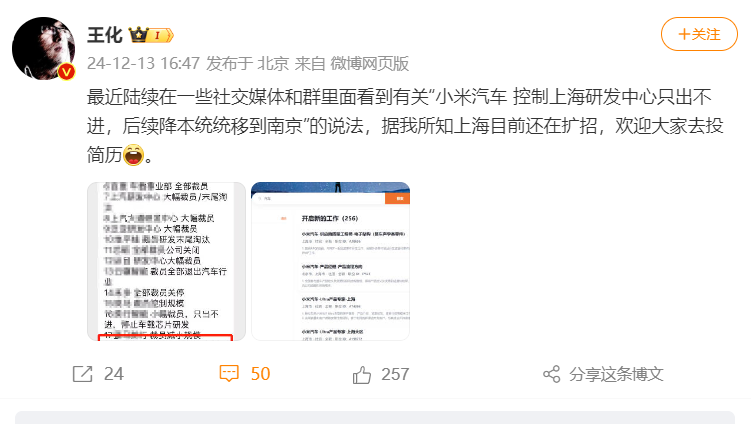Click the post body text paragraph
The image size is (751, 424).
pyautogui.click(x=405, y=126)
